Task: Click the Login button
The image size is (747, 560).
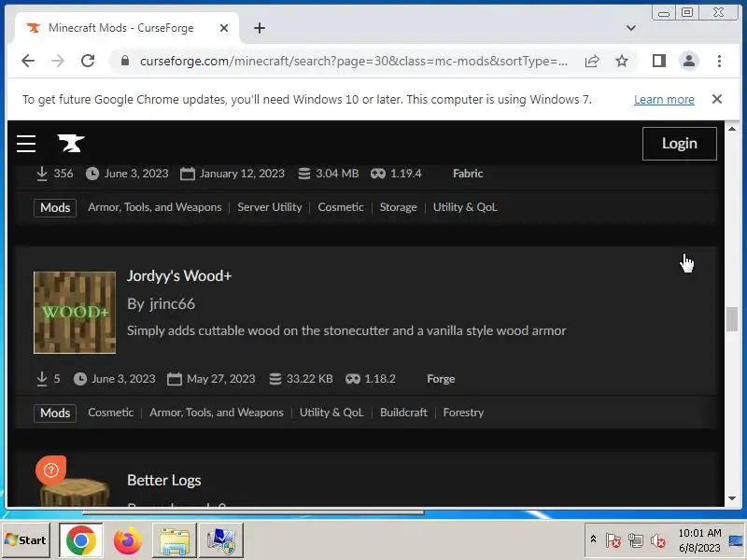Action: (x=680, y=144)
